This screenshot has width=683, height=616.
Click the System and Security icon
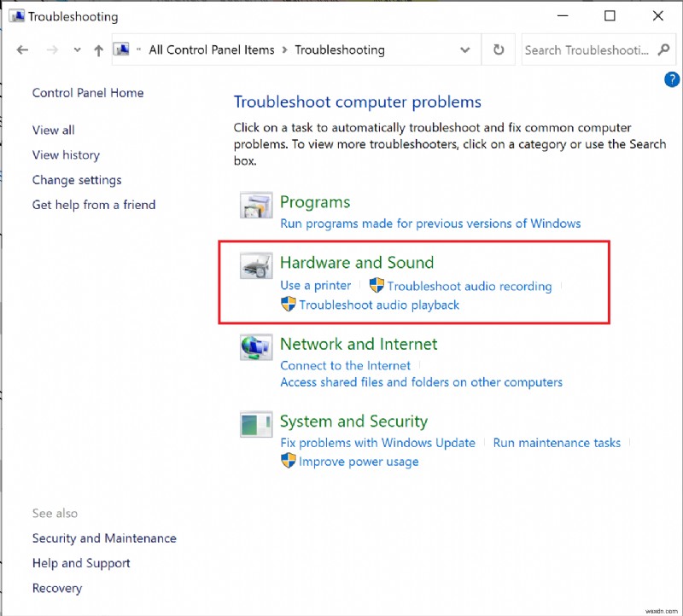[x=256, y=424]
